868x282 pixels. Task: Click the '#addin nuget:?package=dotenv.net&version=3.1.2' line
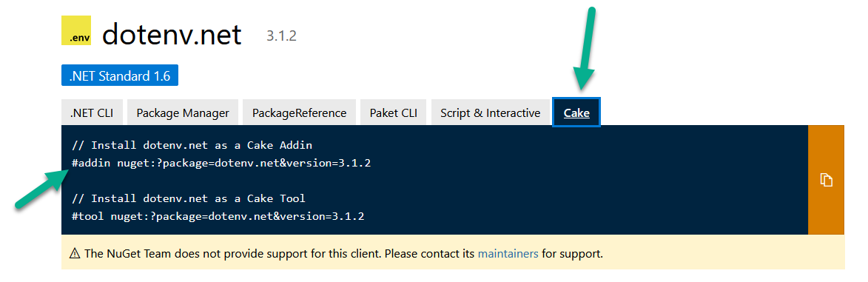(x=221, y=163)
